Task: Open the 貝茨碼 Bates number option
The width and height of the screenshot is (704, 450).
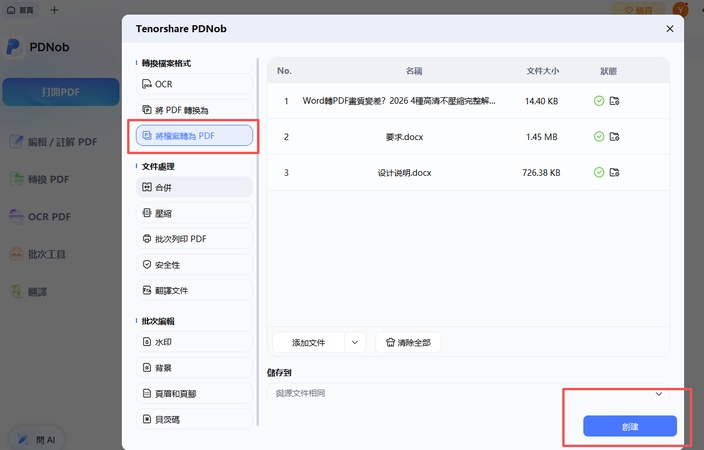Action: (194, 419)
